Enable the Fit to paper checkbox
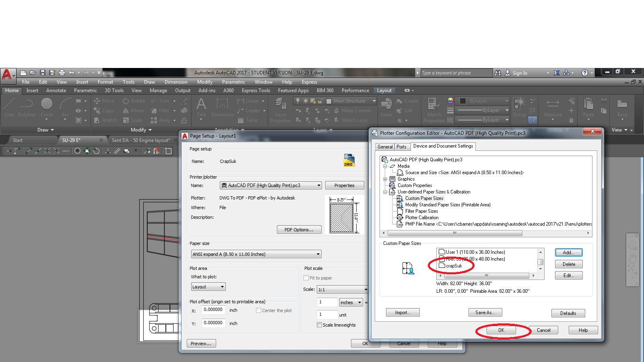644x362 pixels. tap(306, 278)
